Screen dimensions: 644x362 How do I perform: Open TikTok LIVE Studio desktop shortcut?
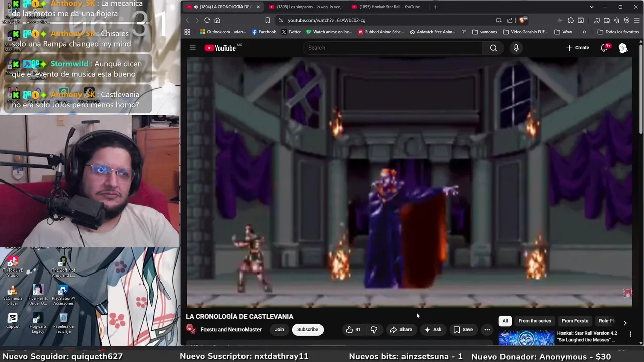13,266
